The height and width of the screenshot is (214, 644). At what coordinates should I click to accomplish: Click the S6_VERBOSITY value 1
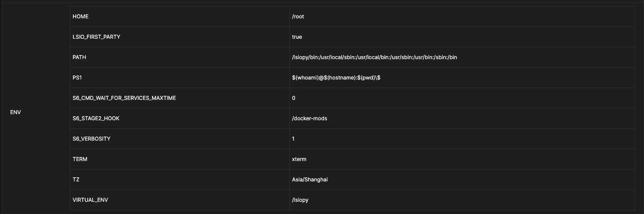pyautogui.click(x=293, y=139)
